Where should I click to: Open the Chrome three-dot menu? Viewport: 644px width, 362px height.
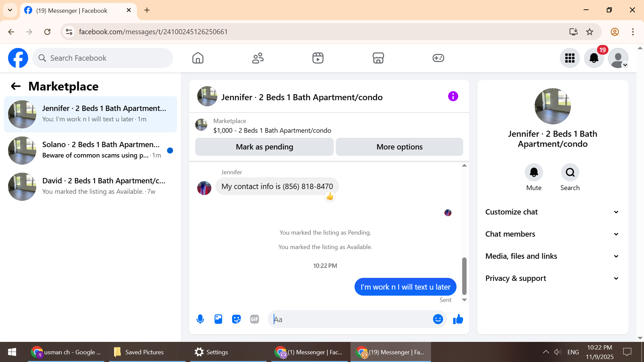(633, 32)
